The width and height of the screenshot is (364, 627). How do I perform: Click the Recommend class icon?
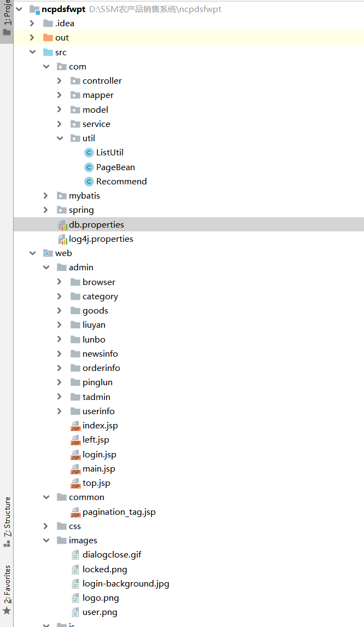click(x=89, y=182)
